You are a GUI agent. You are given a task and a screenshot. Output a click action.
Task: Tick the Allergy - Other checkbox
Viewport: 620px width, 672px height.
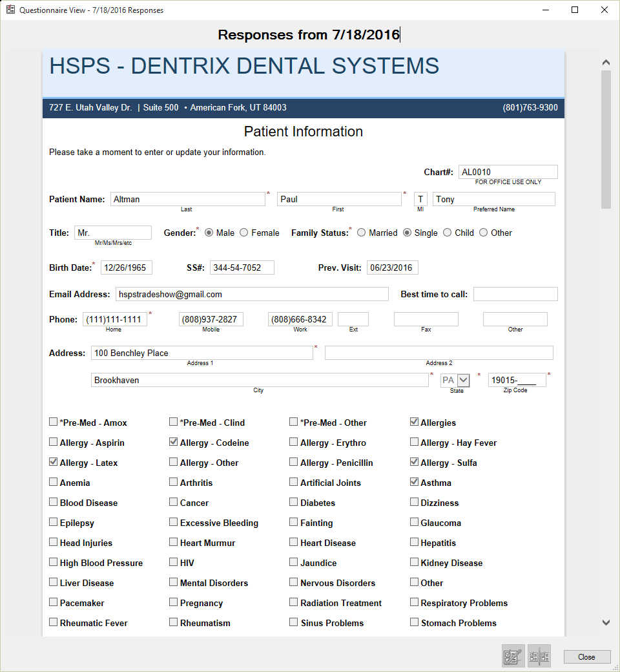coord(173,462)
